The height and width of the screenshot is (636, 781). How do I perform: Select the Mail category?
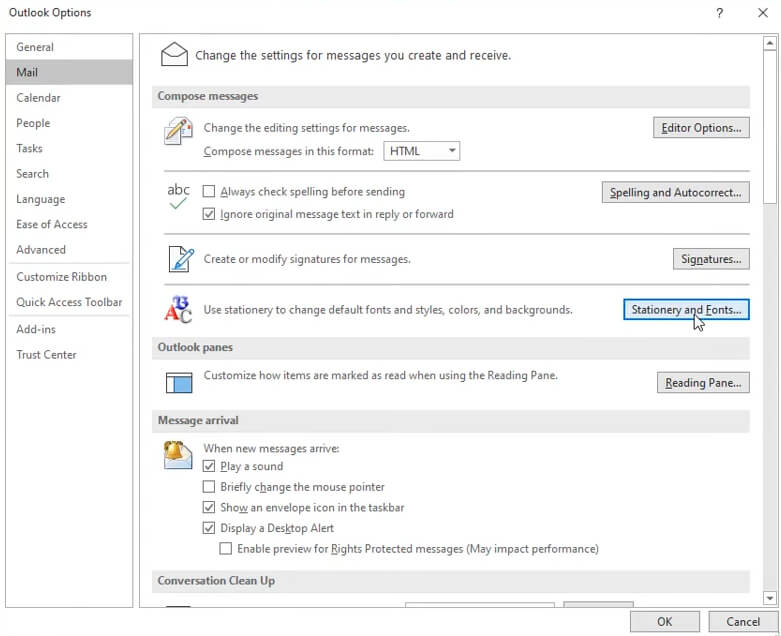(x=69, y=72)
